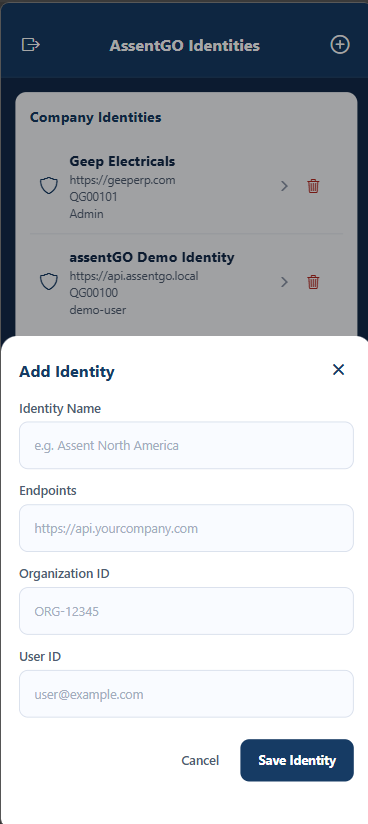The image size is (368, 824).
Task: Click the Company Identities section heading
Action: tap(96, 117)
